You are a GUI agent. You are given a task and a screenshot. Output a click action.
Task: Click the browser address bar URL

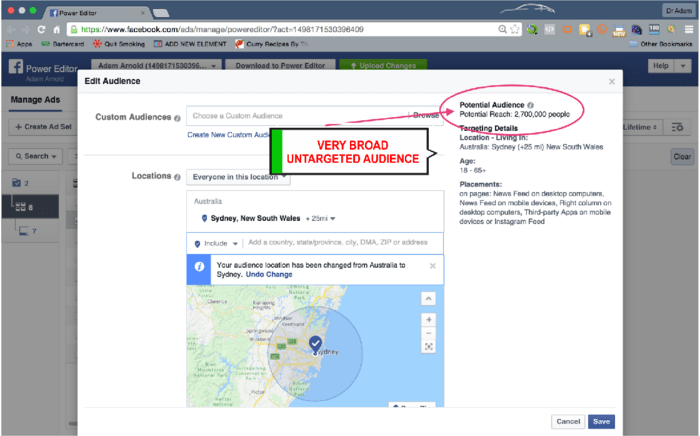(x=222, y=29)
